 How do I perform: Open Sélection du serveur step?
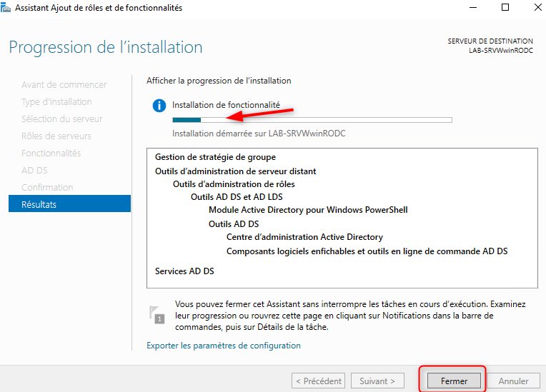(61, 119)
